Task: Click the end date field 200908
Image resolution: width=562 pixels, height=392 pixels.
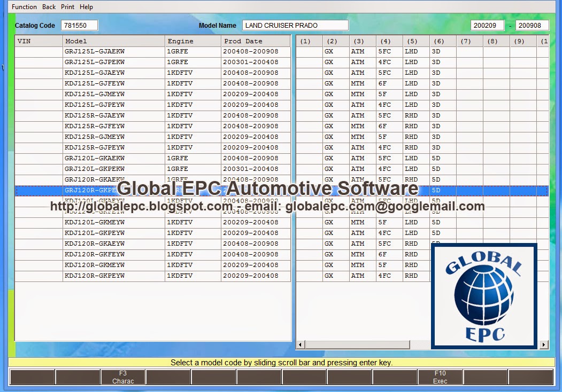Action: 532,26
